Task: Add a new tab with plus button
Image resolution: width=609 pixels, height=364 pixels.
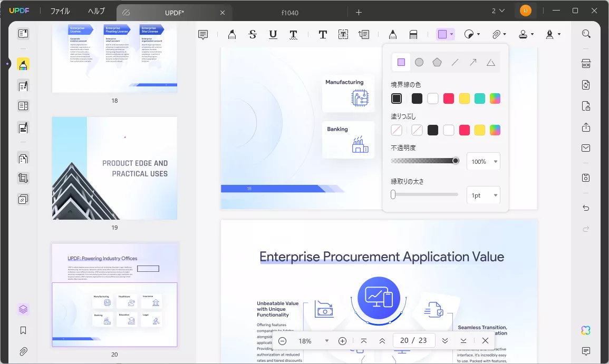Action: coord(359,13)
